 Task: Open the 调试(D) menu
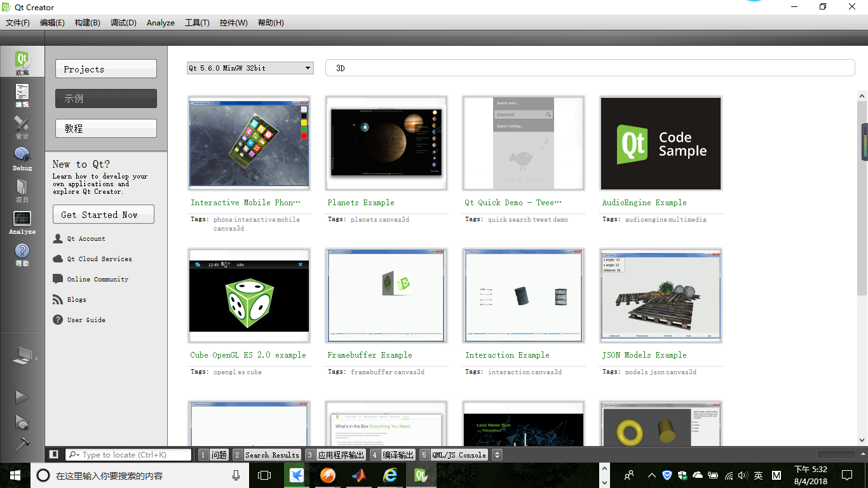coord(123,23)
